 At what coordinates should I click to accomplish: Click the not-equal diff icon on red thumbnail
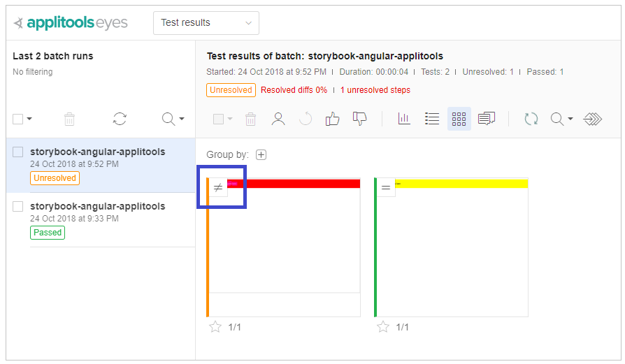217,187
